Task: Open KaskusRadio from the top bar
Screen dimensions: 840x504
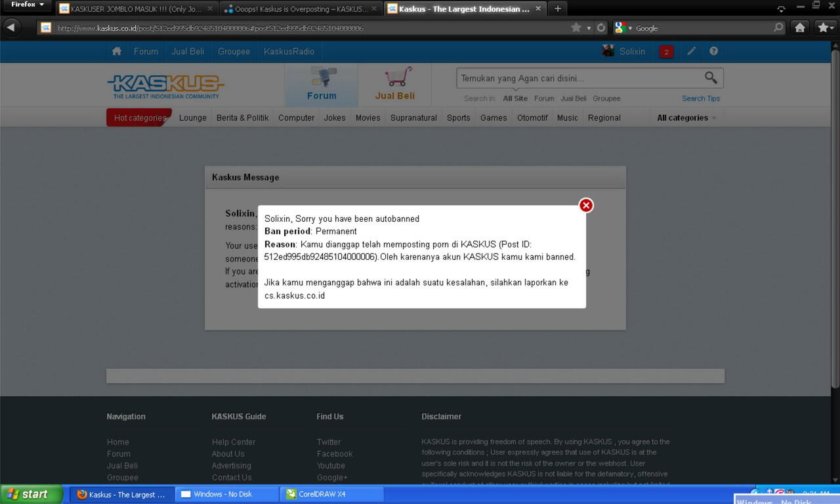Action: click(289, 51)
